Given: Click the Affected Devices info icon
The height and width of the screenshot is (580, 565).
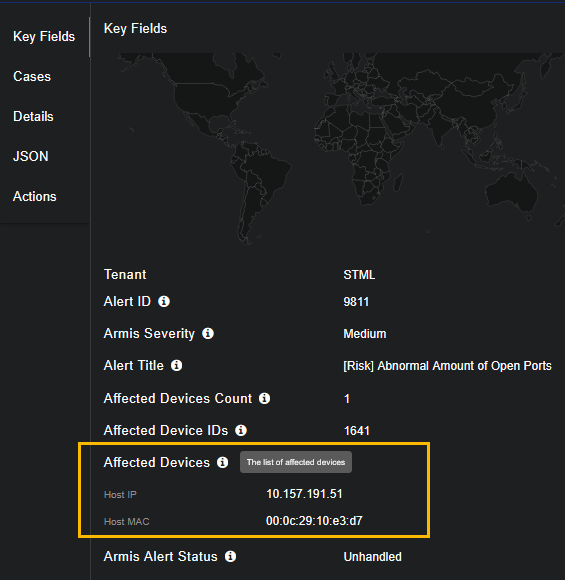Looking at the screenshot, I should coord(222,462).
